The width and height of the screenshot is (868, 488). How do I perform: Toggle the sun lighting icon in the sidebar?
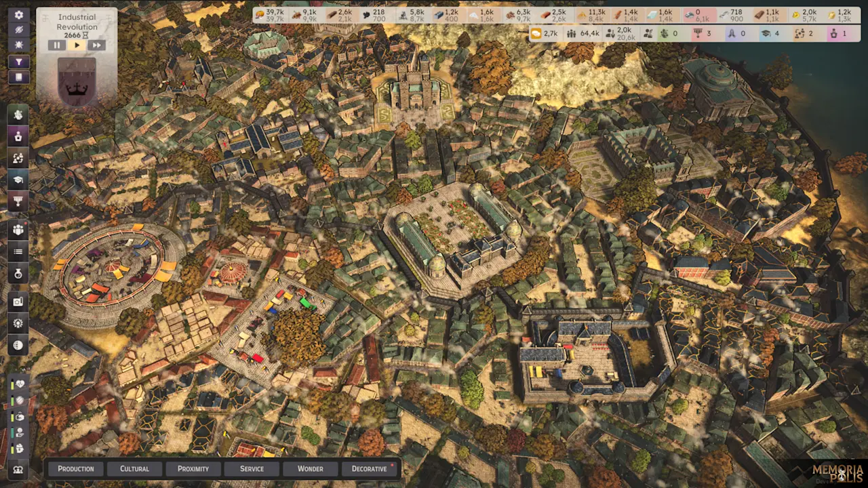18,44
